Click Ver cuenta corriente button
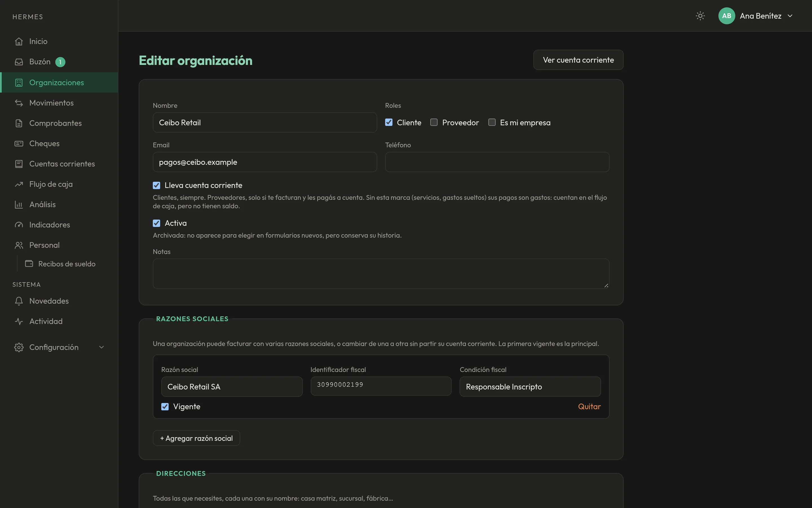The height and width of the screenshot is (508, 812). click(x=579, y=60)
